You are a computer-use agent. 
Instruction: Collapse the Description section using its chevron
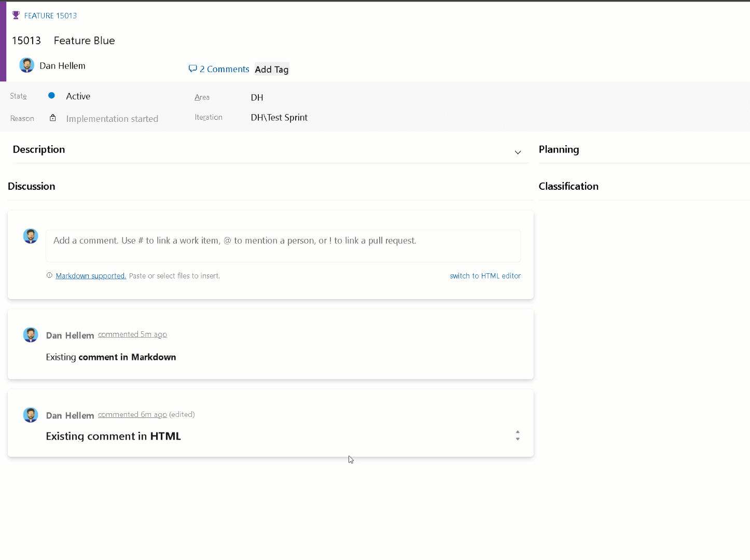pyautogui.click(x=518, y=152)
